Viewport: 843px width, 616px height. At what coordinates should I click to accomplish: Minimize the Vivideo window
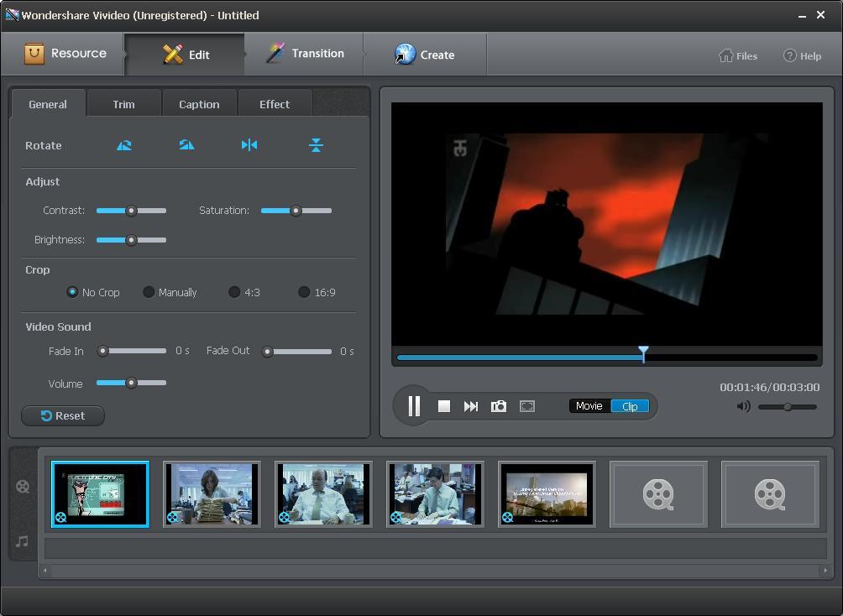[802, 16]
